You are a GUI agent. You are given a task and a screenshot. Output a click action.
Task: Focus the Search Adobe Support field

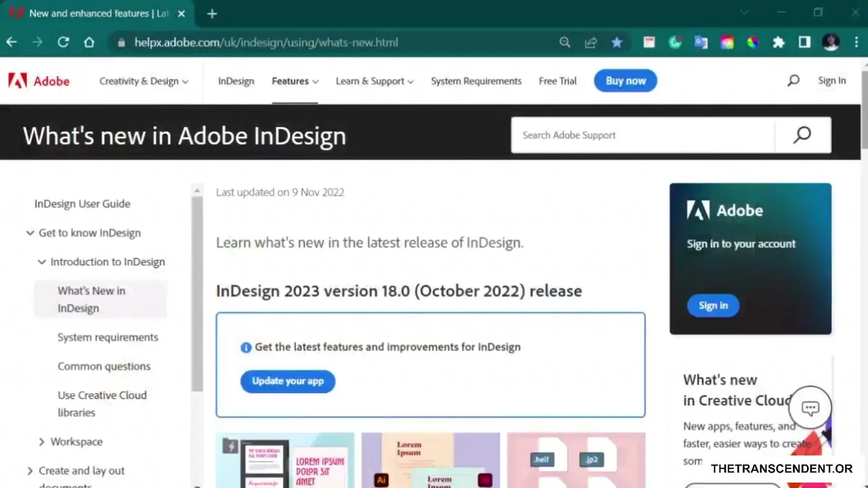coord(643,135)
